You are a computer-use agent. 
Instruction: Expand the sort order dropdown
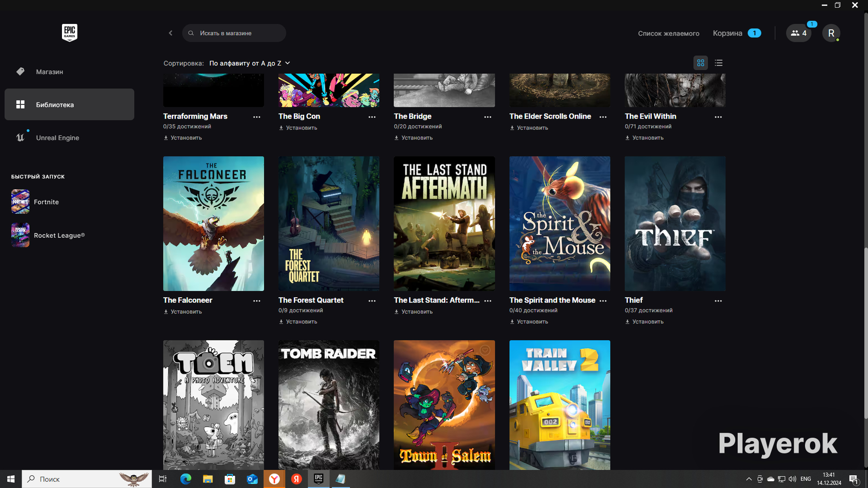250,63
